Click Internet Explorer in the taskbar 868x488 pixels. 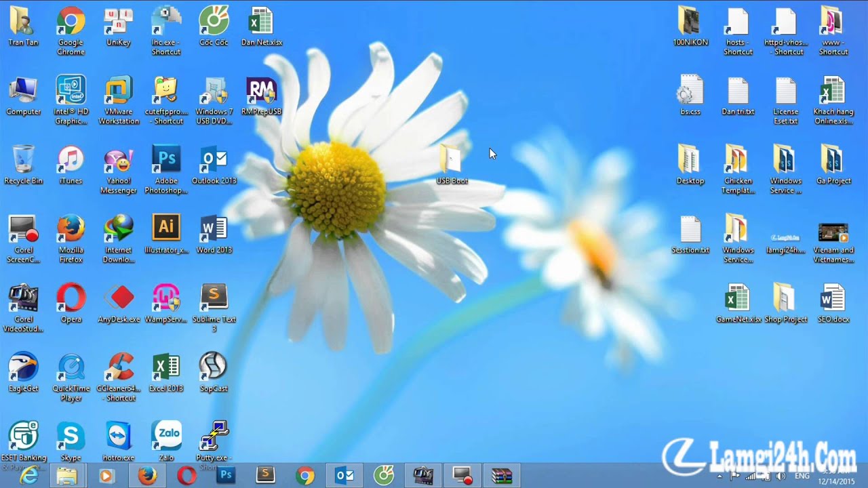28,476
